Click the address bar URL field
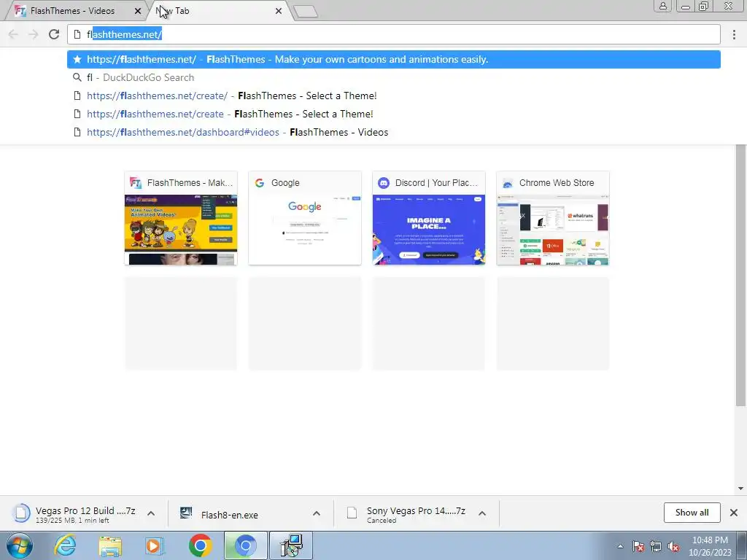This screenshot has height=560, width=747. click(393, 34)
